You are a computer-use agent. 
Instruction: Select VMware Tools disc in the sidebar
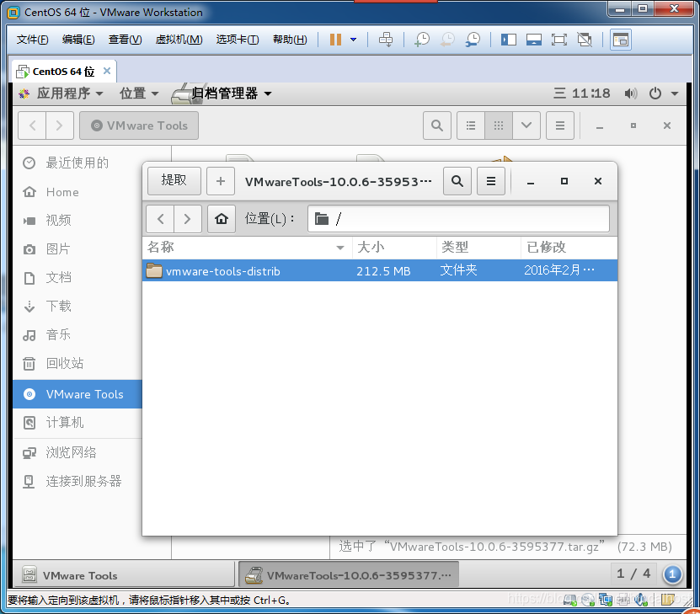(x=77, y=394)
